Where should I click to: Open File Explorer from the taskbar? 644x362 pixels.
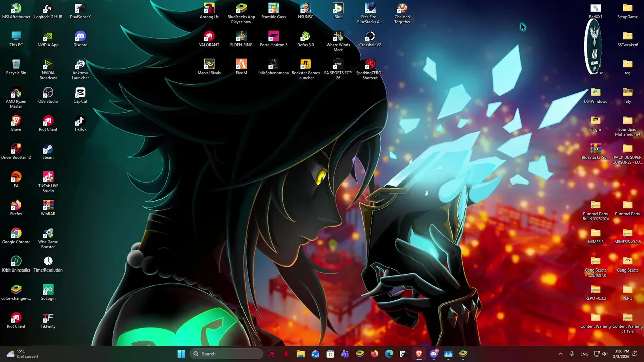pos(301,354)
